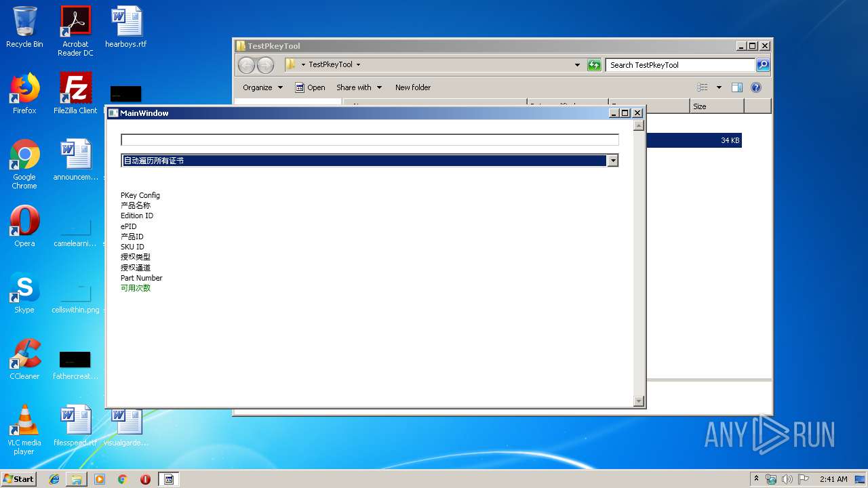Click the green 可用次数 label
The image size is (868, 488).
[136, 288]
